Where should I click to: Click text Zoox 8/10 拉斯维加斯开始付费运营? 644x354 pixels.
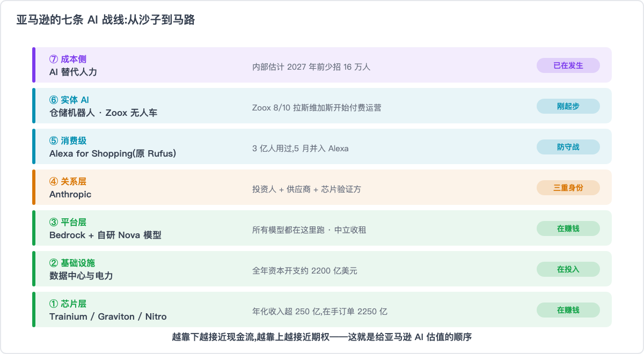click(317, 108)
